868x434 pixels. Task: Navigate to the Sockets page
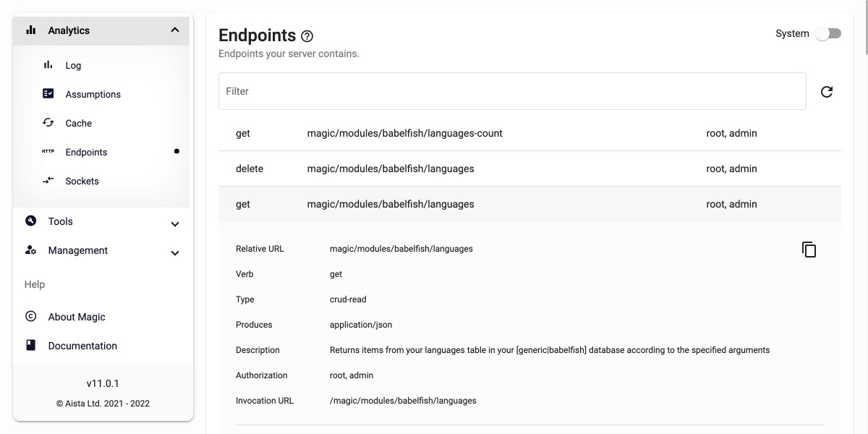(82, 180)
